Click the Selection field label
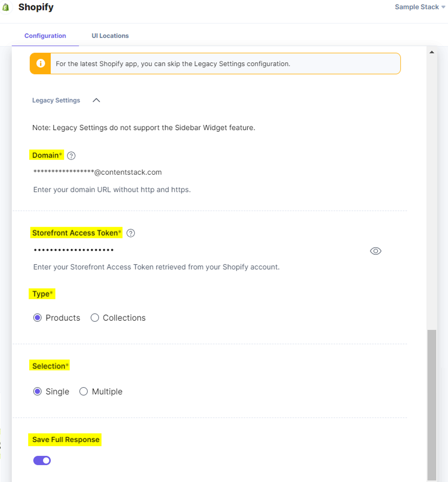Screen dimensions: 448x482 coord(50,366)
